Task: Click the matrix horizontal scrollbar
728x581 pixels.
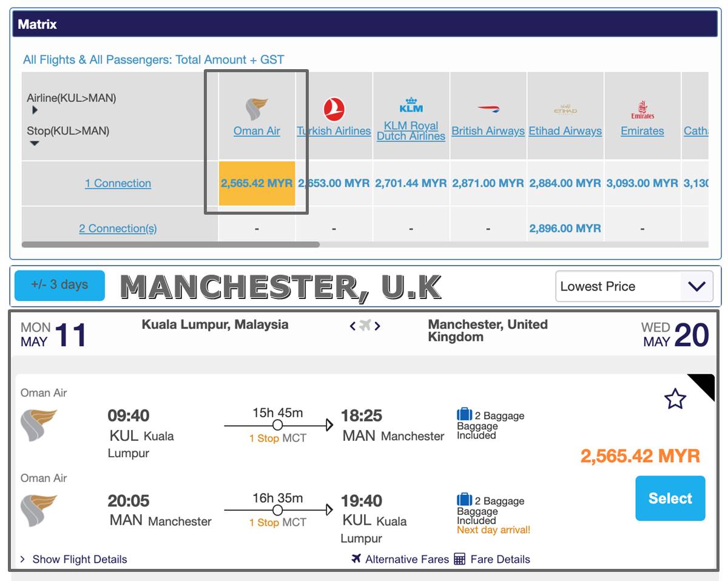Action: [170, 244]
